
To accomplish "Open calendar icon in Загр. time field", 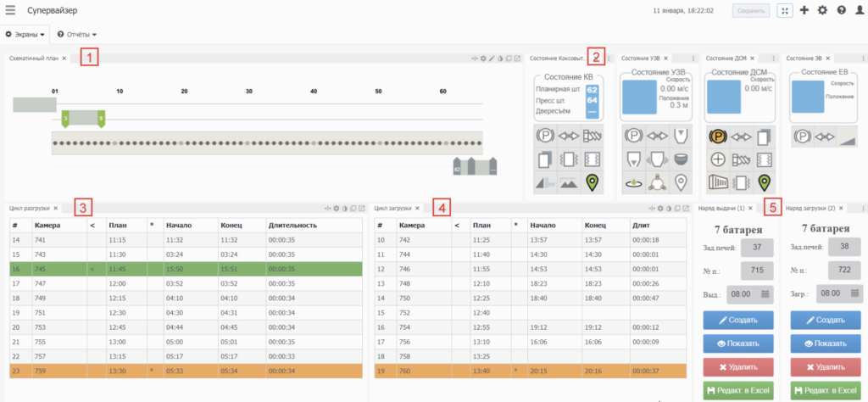I will [x=855, y=293].
